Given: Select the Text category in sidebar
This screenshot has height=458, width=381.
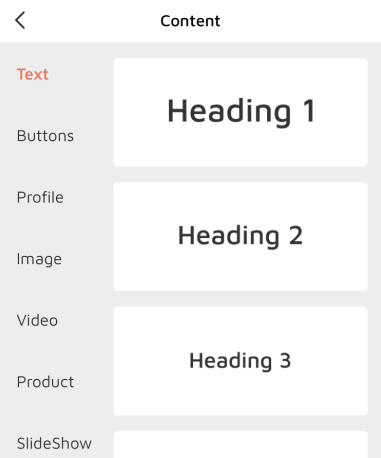Looking at the screenshot, I should (33, 74).
